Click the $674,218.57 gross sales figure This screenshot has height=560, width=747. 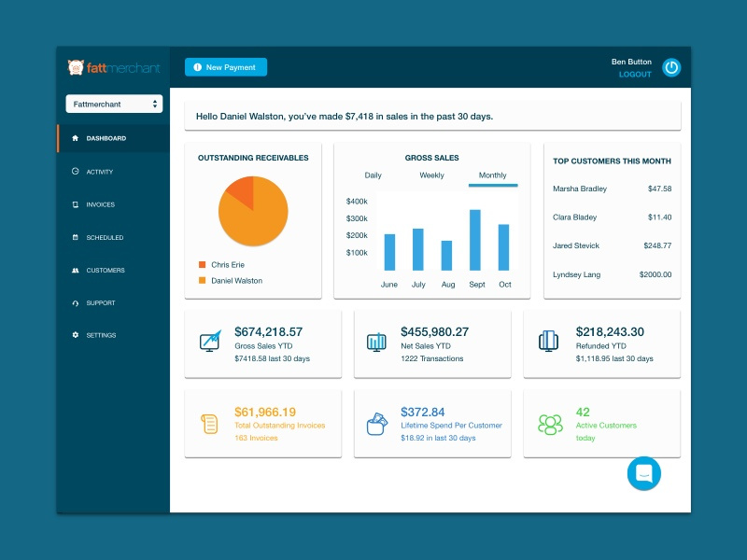(x=269, y=331)
